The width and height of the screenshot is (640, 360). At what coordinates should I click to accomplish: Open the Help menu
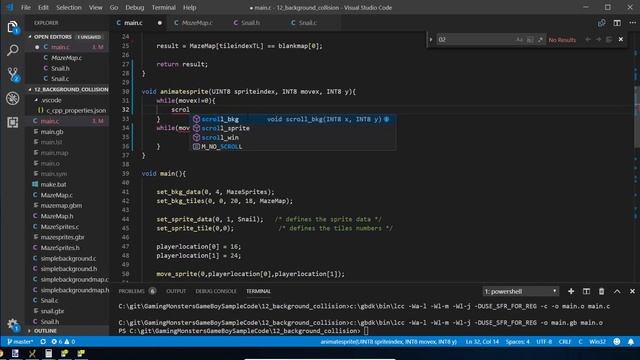(x=189, y=7)
